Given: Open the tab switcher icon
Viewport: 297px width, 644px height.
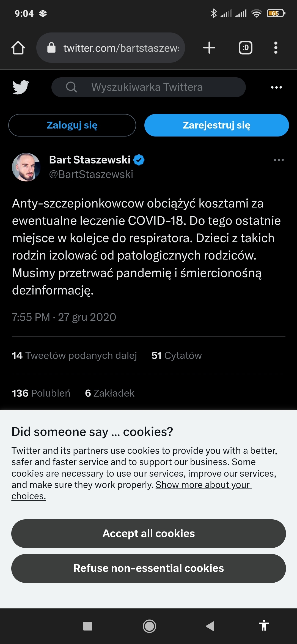Looking at the screenshot, I should 245,48.
